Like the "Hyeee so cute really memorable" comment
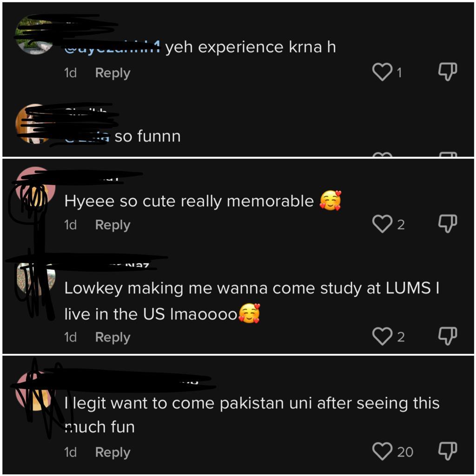 382,224
